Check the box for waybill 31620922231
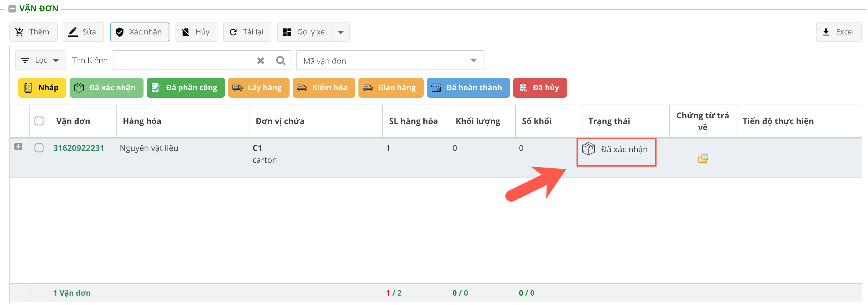Image resolution: width=868 pixels, height=305 pixels. 39,148
